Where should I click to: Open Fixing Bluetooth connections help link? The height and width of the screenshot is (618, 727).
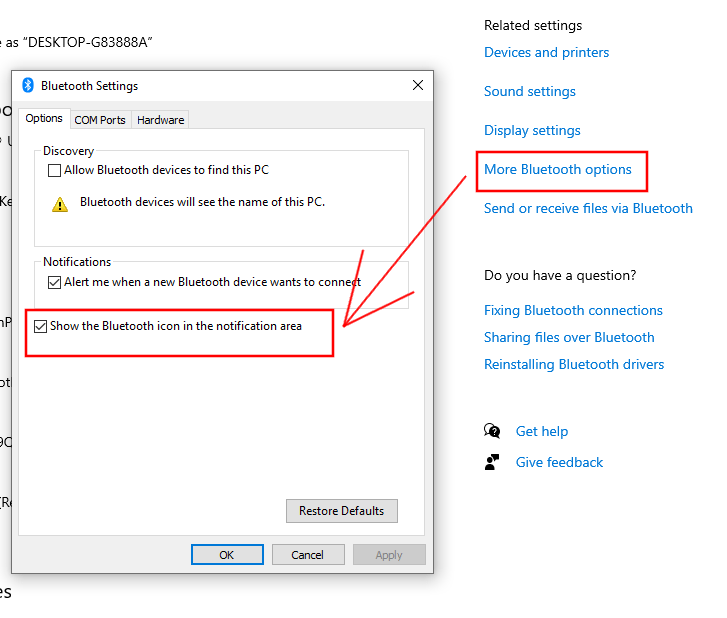tap(574, 310)
